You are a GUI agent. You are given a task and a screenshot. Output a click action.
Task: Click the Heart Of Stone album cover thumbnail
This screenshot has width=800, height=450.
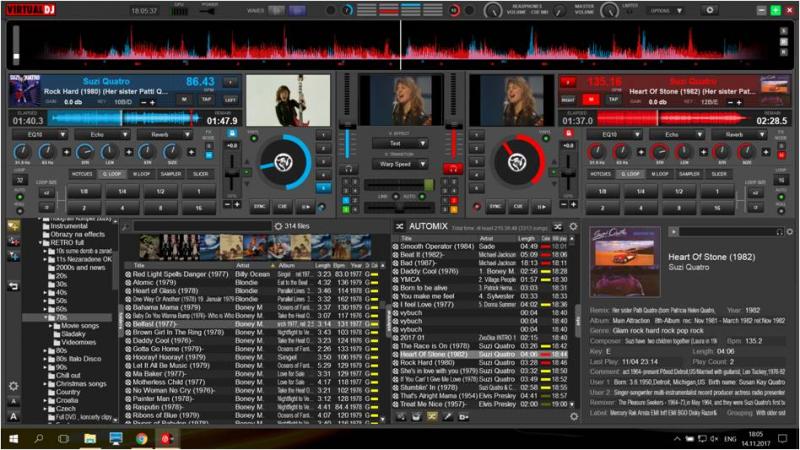pos(624,262)
